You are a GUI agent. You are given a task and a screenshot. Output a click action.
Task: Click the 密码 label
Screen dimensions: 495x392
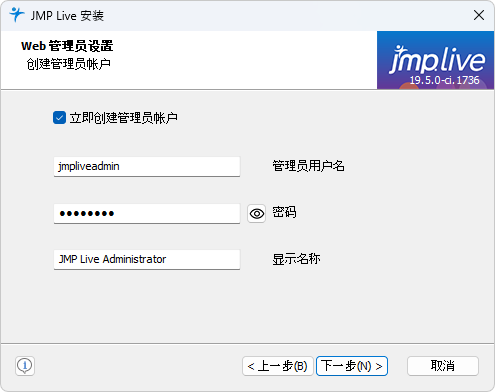click(x=284, y=212)
